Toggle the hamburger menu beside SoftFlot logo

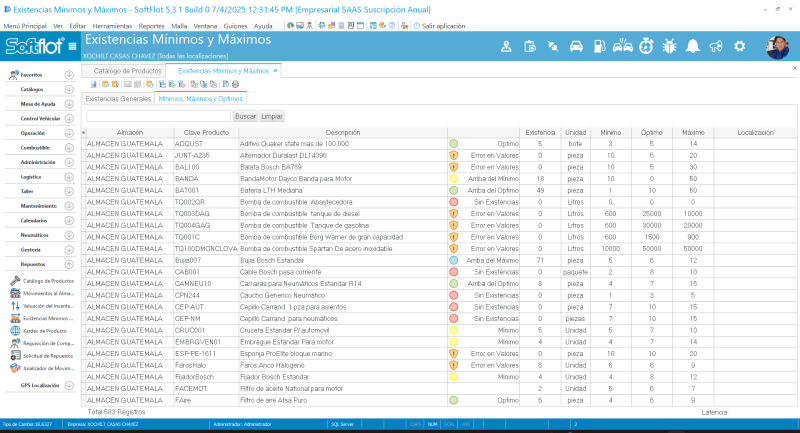click(x=72, y=47)
